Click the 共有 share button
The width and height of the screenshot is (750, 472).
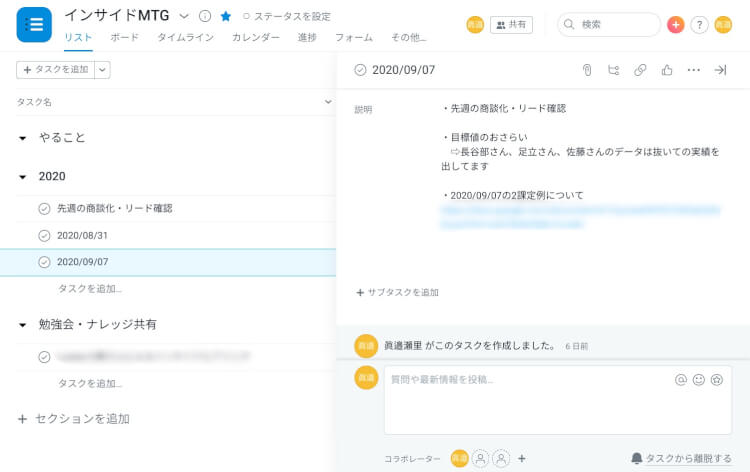pos(511,25)
